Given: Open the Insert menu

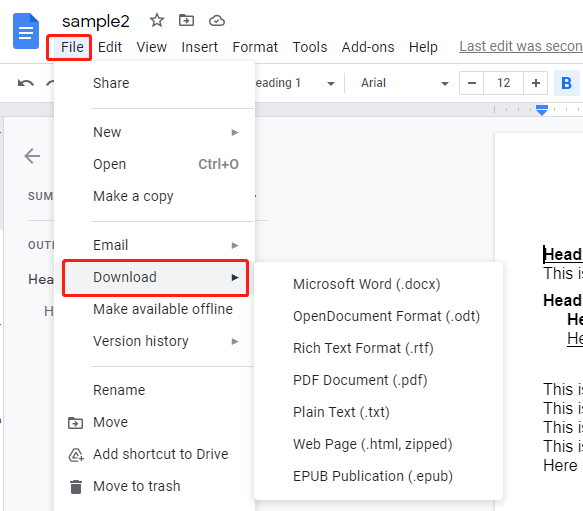Looking at the screenshot, I should click(x=199, y=47).
